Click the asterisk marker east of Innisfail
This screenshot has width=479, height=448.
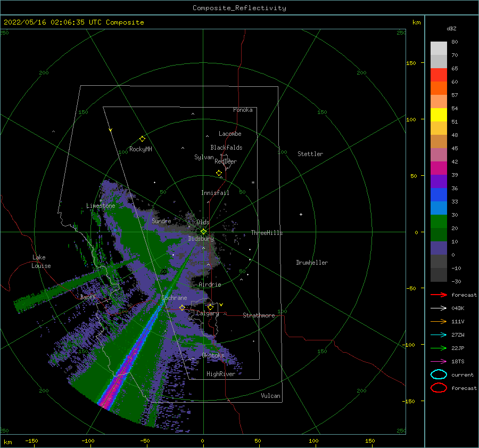[x=253, y=183]
